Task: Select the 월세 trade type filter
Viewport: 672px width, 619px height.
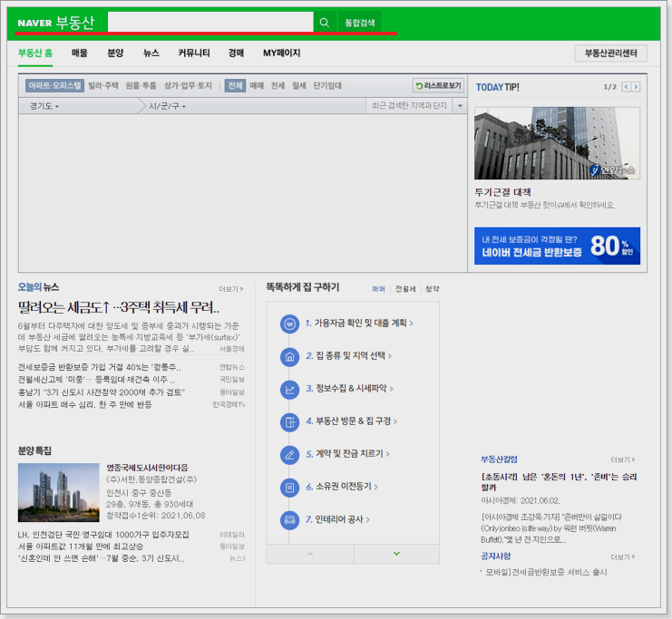Action: click(x=299, y=86)
